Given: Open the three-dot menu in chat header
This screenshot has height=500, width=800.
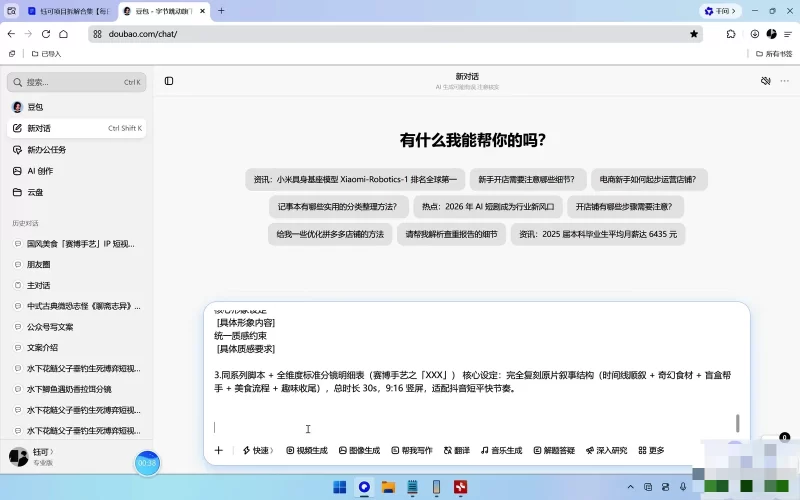Looking at the screenshot, I should 785,81.
